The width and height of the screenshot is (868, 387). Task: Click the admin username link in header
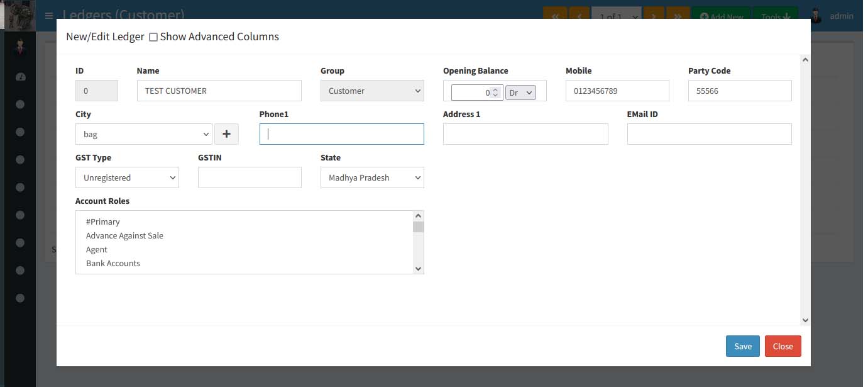tap(842, 16)
